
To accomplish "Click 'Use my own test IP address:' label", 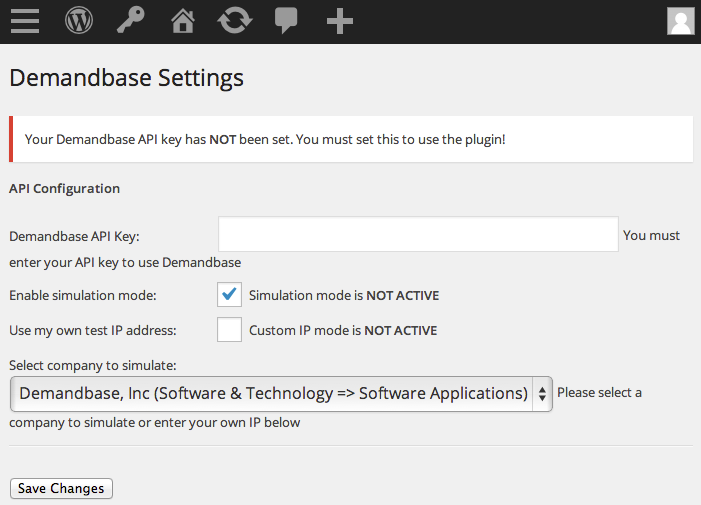I will point(93,330).
